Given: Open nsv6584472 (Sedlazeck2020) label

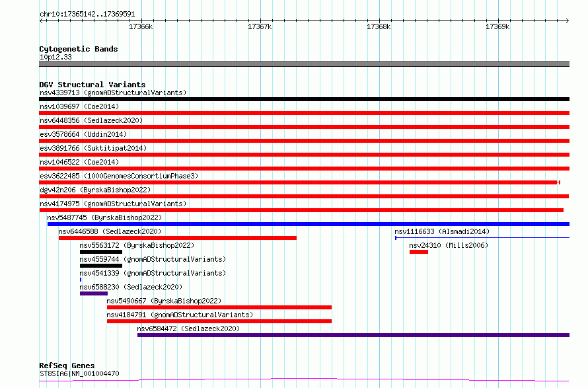Looking at the screenshot, I should tap(188, 329).
